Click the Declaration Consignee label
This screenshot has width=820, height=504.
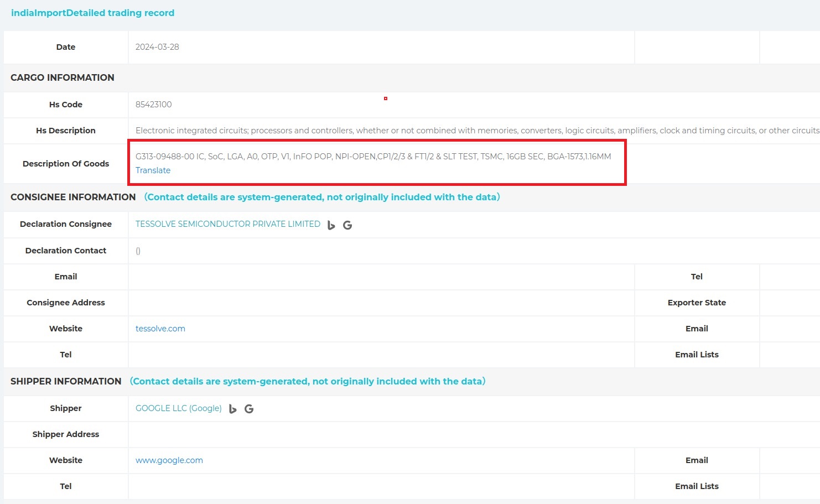tap(66, 224)
